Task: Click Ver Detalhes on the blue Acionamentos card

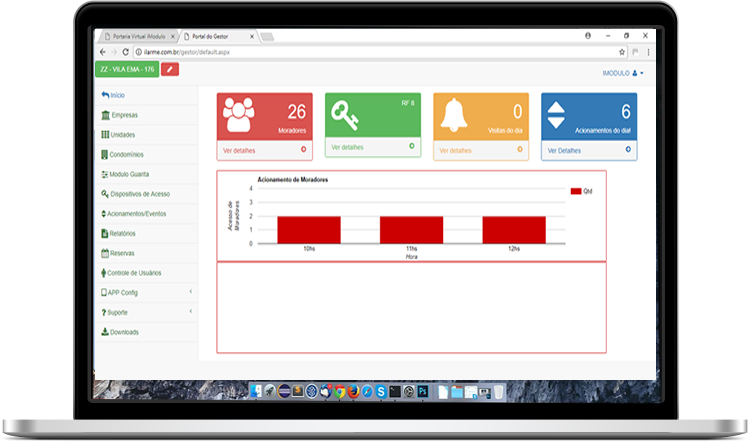Action: pyautogui.click(x=566, y=150)
